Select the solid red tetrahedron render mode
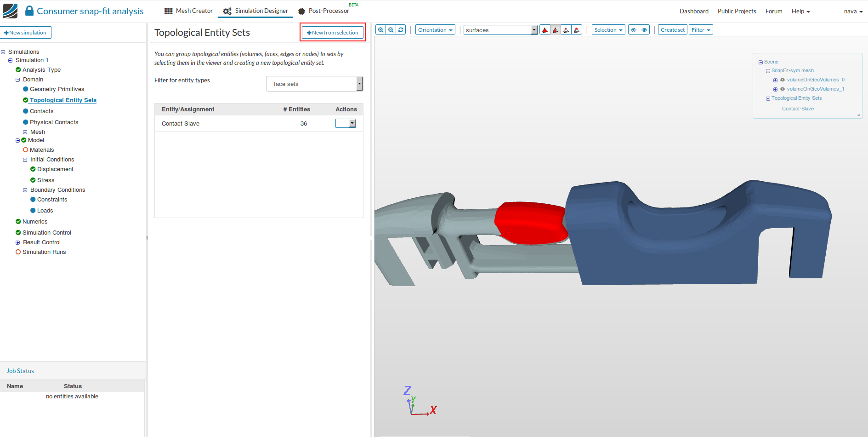 point(545,30)
